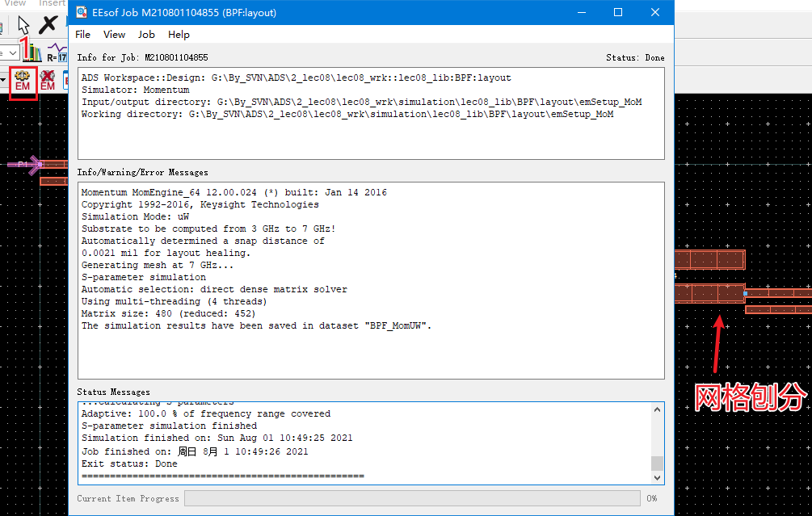Click 'Substrate to be computed' line
This screenshot has width=812, height=516.
tap(208, 229)
